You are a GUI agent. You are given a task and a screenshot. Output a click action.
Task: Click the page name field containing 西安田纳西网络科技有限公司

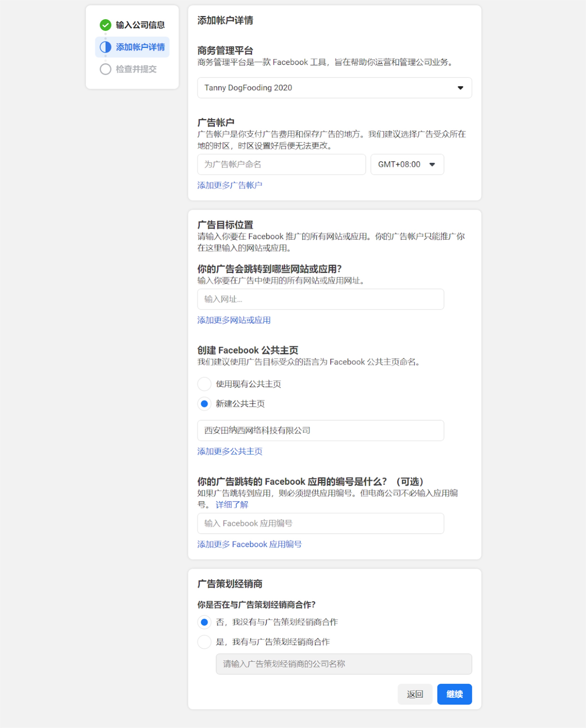pos(320,430)
